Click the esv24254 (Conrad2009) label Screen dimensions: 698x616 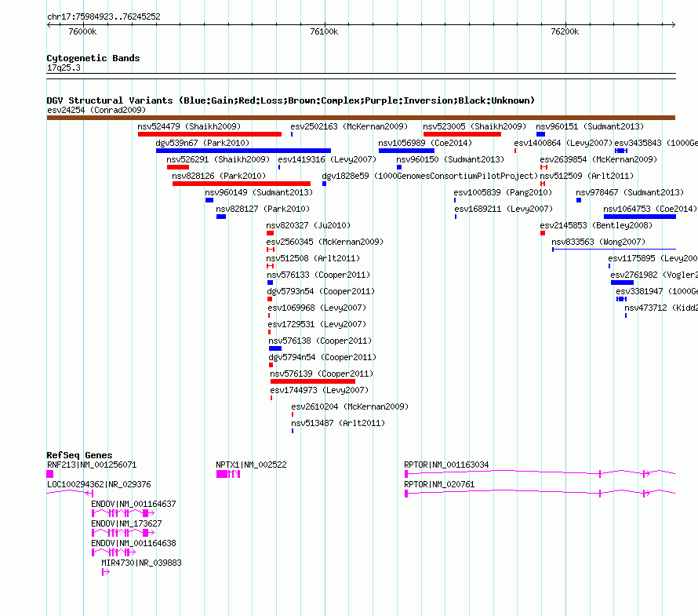click(x=96, y=110)
